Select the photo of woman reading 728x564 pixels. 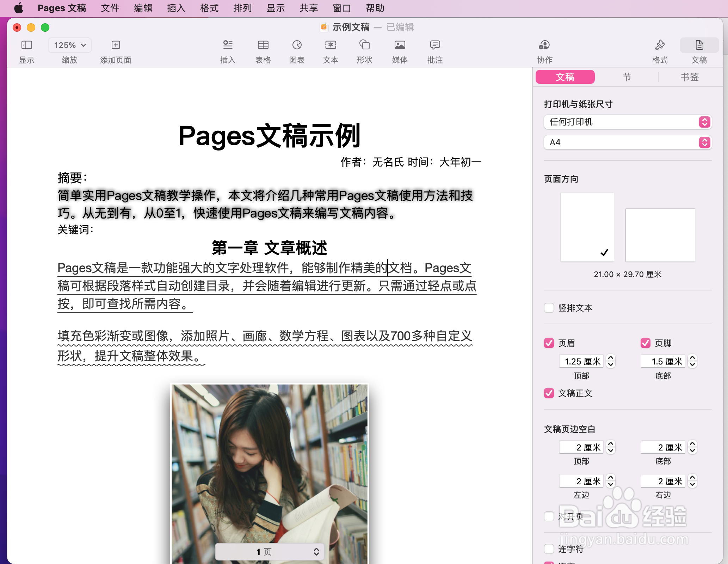pos(270,474)
